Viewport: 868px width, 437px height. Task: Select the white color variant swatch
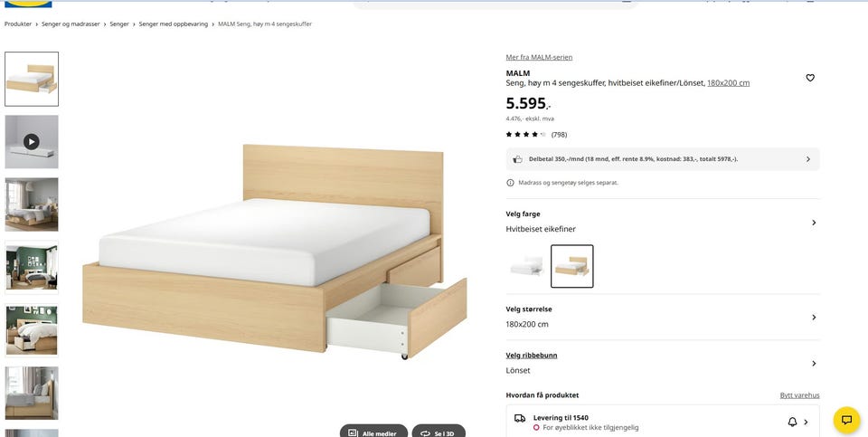[x=527, y=266]
